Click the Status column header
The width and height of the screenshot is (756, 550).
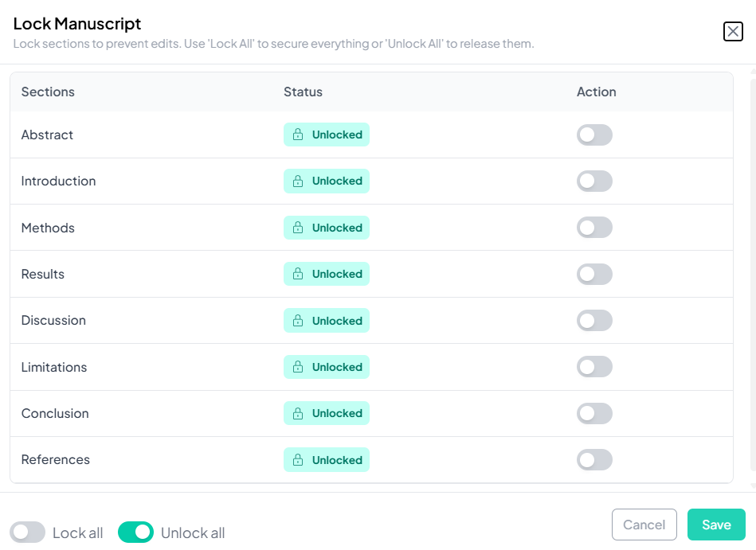(x=303, y=92)
